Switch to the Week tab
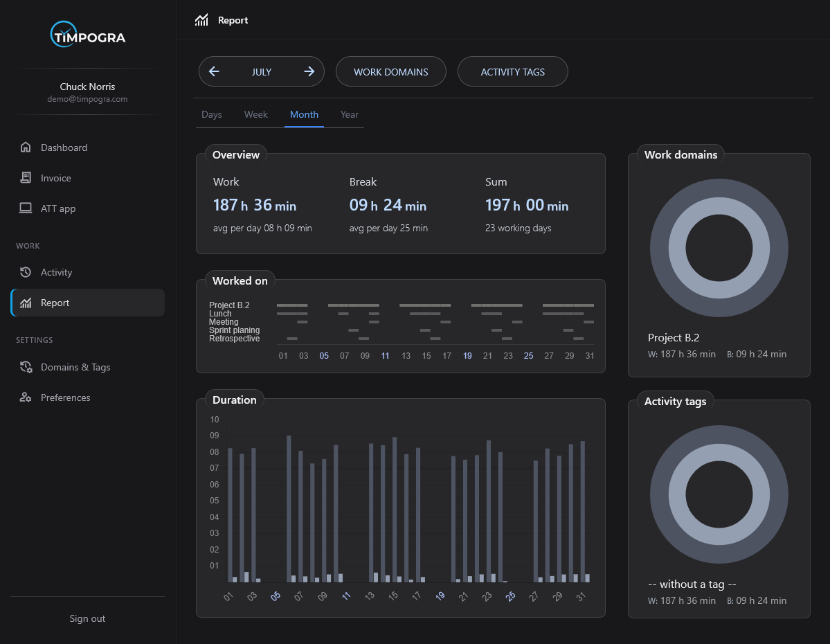830x644 pixels. pyautogui.click(x=255, y=114)
